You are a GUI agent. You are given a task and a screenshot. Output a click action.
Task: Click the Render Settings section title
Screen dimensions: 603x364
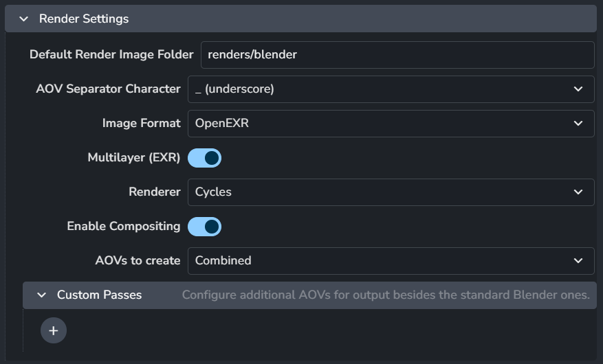click(x=84, y=19)
